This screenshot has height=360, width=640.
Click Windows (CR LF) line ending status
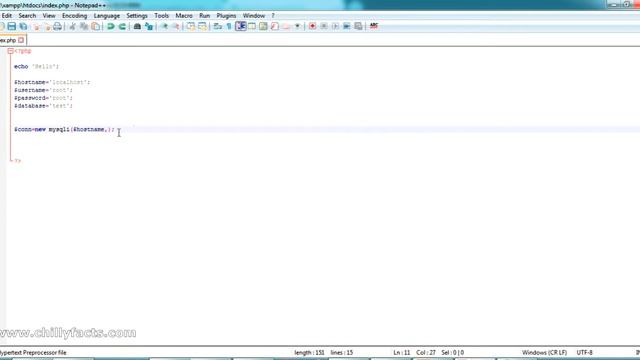544,352
